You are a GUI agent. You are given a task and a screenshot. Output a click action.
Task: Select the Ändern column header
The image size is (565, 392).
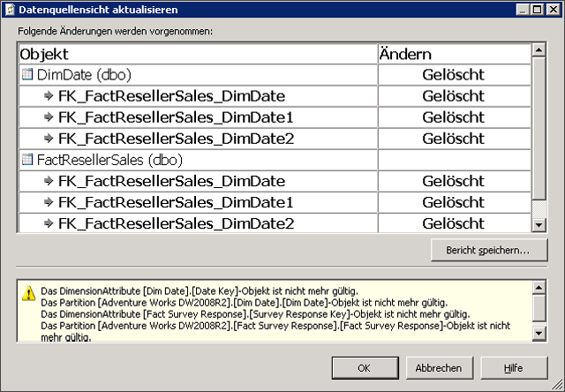pyautogui.click(x=454, y=54)
